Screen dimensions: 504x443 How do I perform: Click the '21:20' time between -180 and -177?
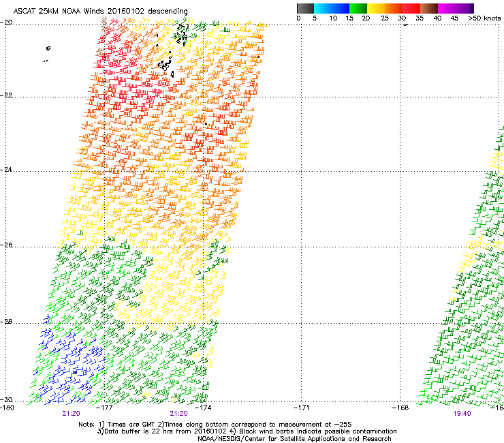click(71, 414)
